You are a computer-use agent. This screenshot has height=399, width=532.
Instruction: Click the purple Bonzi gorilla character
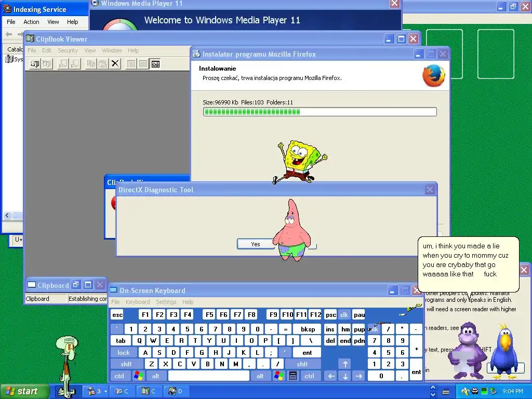coord(469,351)
